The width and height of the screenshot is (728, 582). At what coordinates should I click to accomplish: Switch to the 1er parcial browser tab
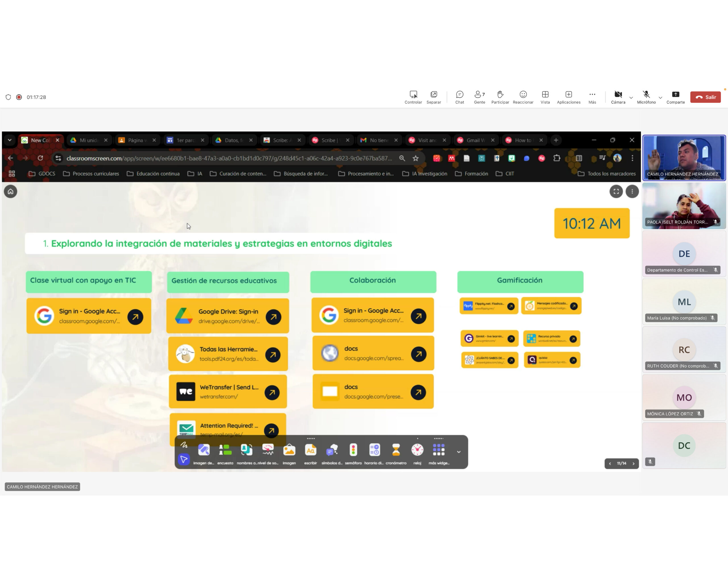pyautogui.click(x=186, y=140)
